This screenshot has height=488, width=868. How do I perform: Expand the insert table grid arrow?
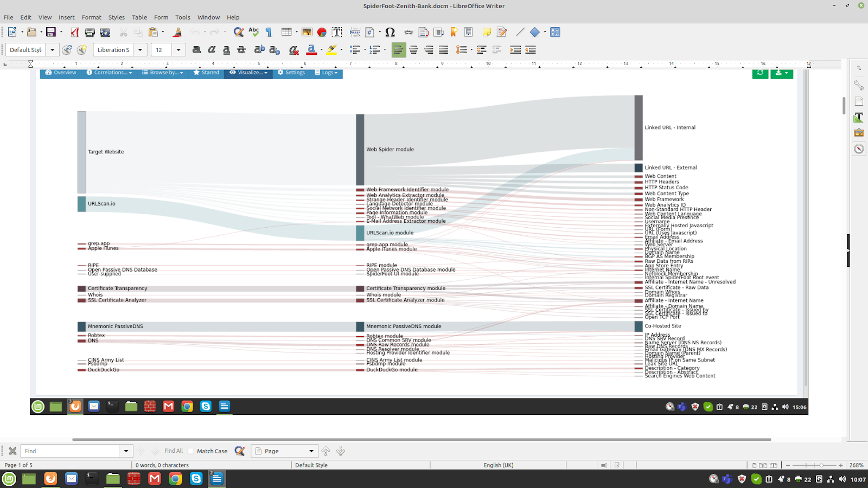tap(296, 32)
